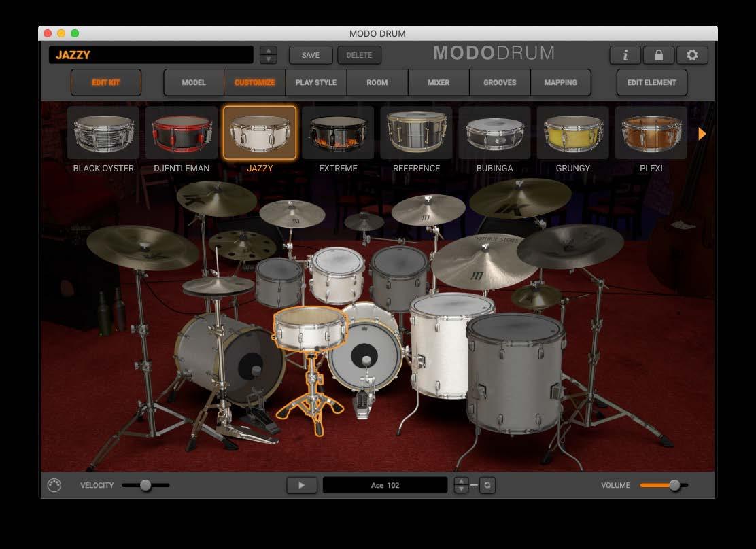
Task: Open the ROOM tab
Action: tap(377, 82)
